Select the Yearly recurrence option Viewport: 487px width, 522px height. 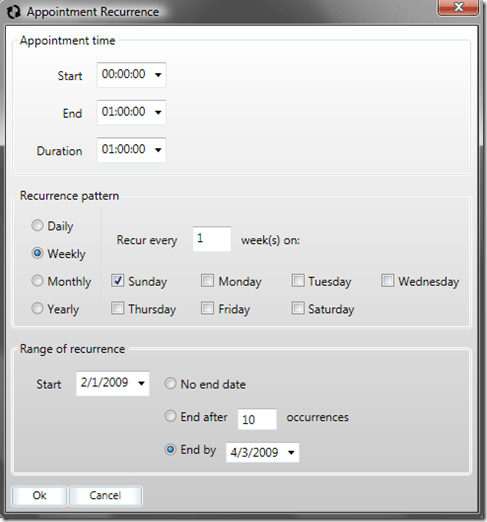pos(37,308)
